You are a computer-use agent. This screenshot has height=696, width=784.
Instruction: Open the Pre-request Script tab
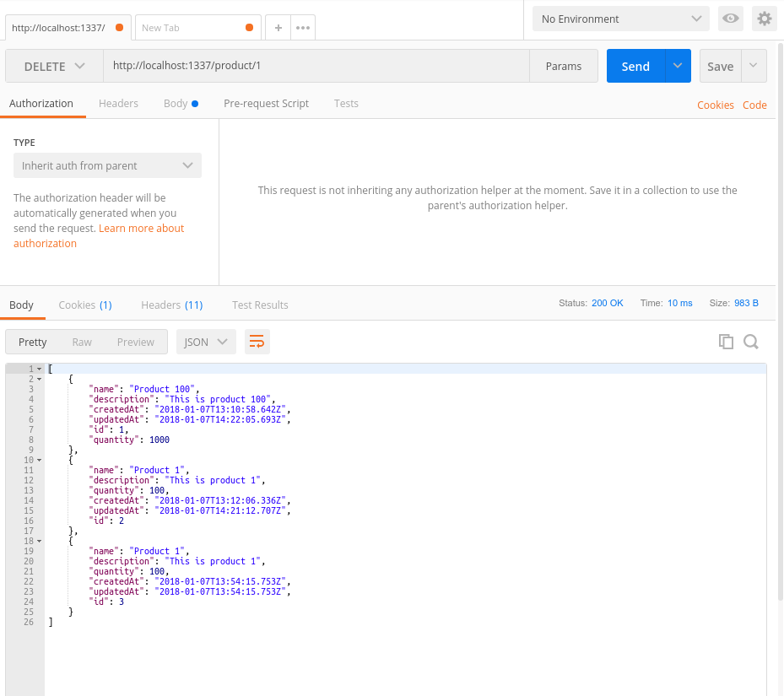(266, 104)
